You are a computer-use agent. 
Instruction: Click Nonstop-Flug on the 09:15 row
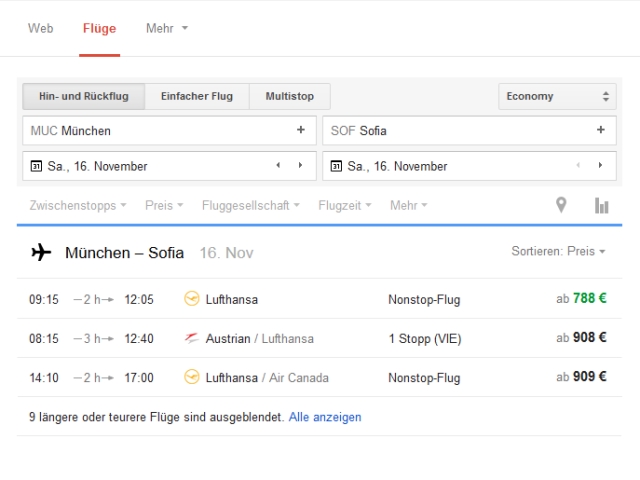(424, 300)
